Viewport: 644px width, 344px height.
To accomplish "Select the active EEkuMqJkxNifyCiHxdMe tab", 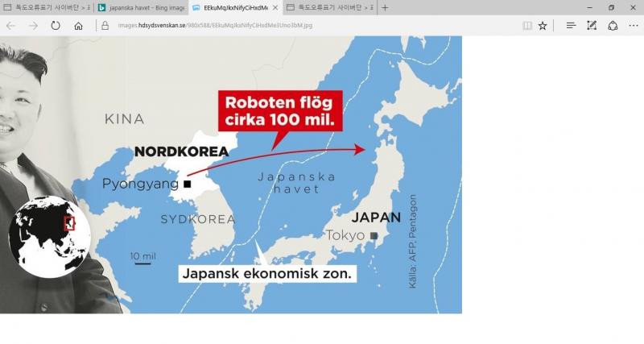I will pyautogui.click(x=233, y=7).
